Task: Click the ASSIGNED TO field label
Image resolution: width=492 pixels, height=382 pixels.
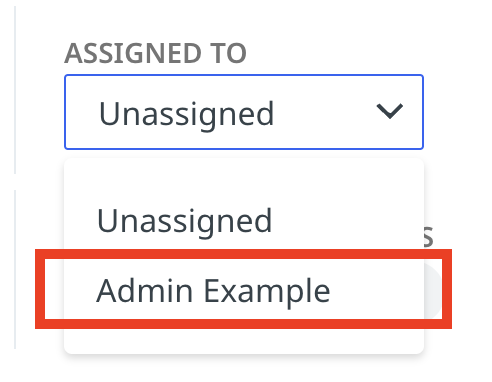Action: tap(155, 53)
